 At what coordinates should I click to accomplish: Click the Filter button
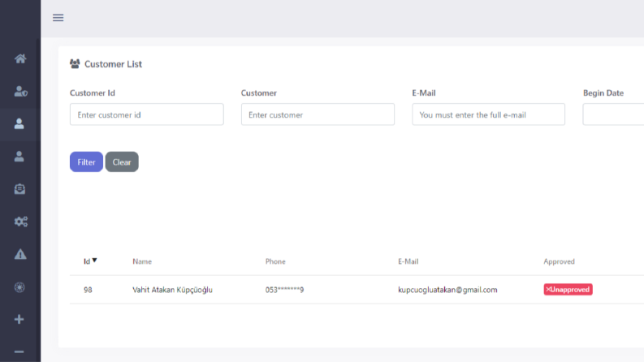click(x=86, y=162)
